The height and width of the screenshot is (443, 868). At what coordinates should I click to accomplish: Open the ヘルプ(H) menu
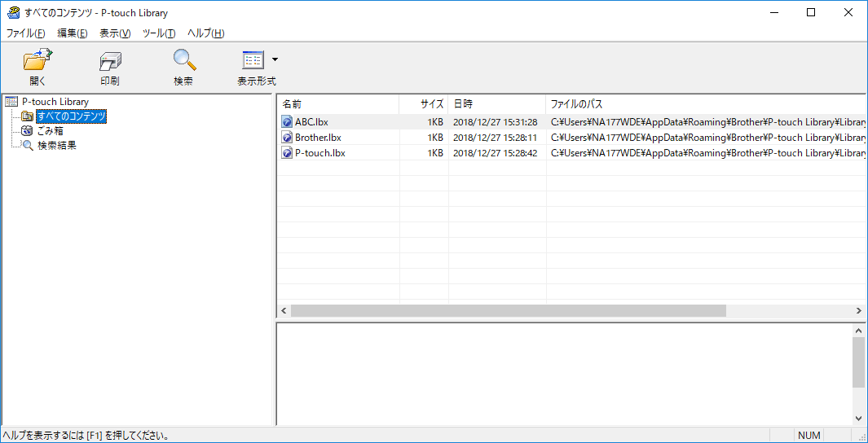point(206,33)
